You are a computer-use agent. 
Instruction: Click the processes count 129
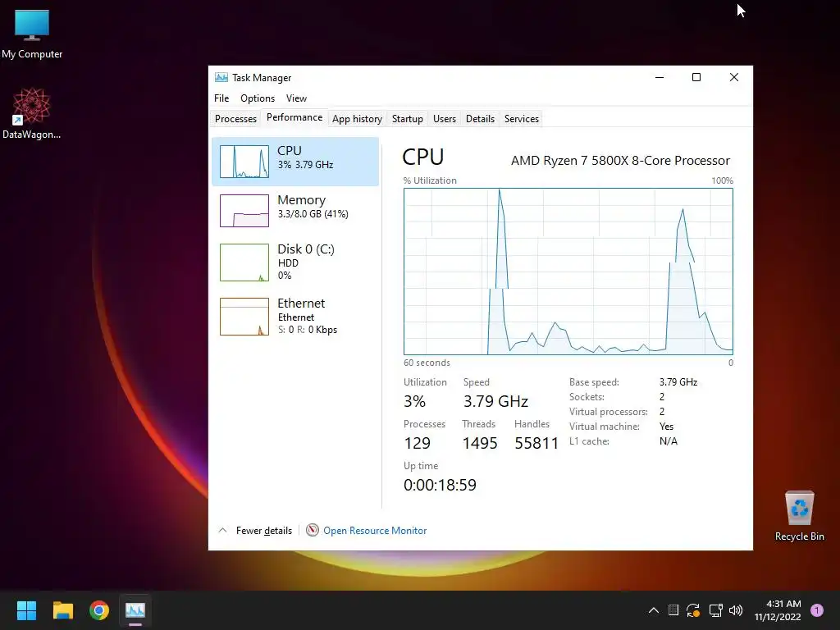tap(418, 443)
